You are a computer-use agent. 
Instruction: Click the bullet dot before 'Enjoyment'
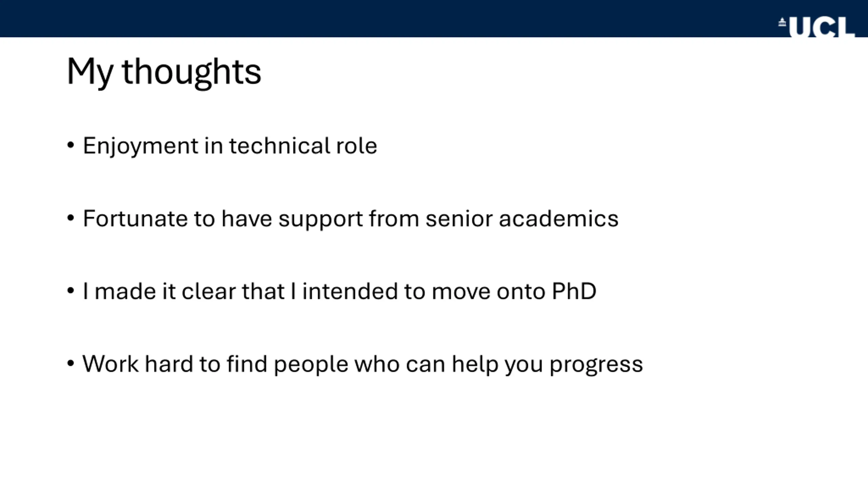[71, 145]
